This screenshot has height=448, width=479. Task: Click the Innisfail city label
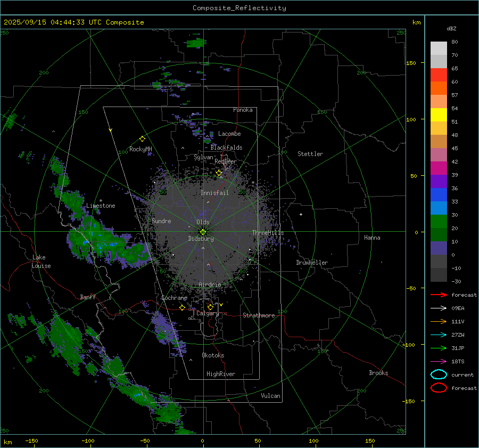tap(214, 193)
